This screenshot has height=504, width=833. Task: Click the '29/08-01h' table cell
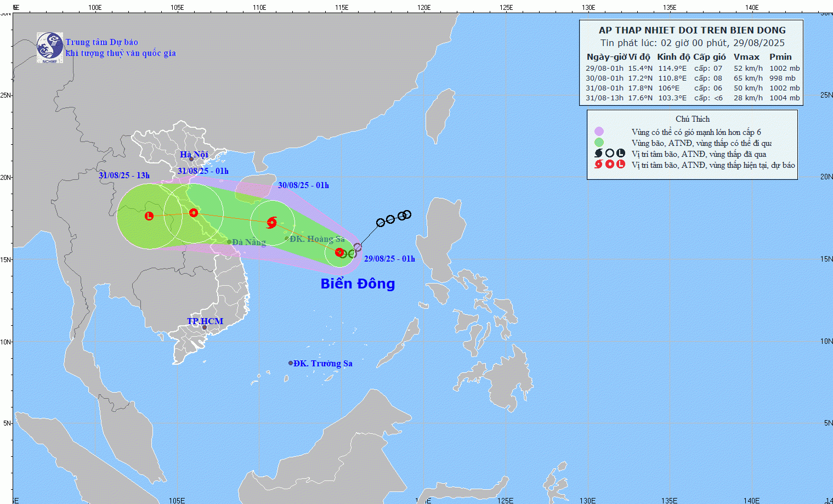(604, 69)
